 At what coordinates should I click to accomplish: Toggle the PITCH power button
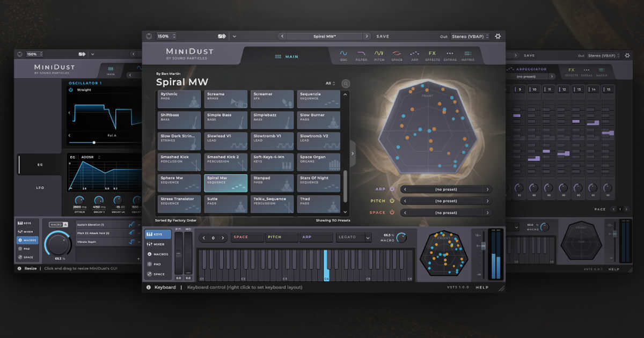pyautogui.click(x=392, y=201)
